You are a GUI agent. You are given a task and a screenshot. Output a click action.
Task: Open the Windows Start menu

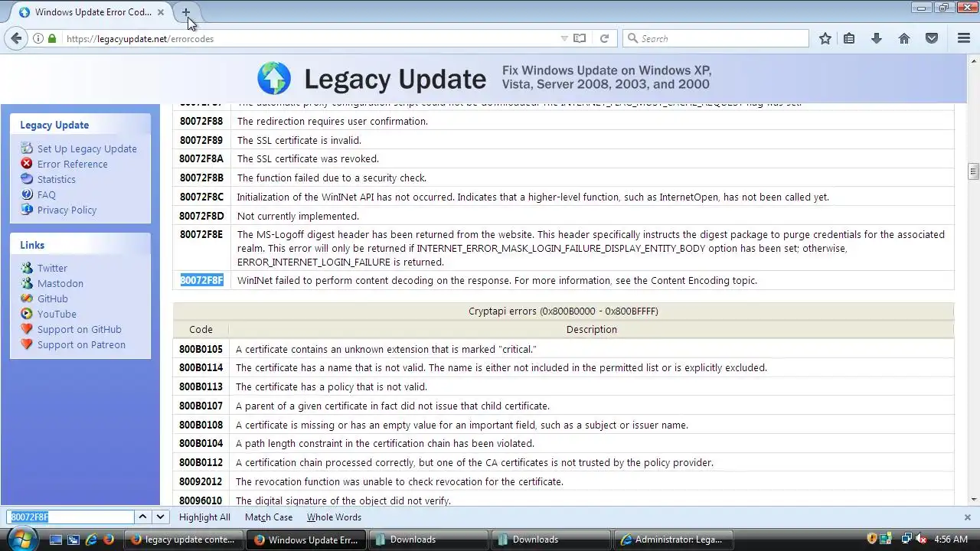pos(21,539)
